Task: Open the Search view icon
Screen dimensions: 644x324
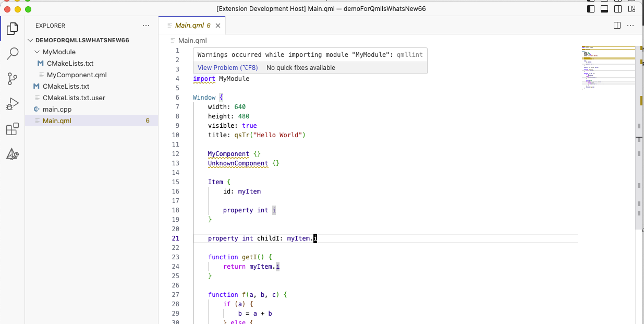Action: 12,54
